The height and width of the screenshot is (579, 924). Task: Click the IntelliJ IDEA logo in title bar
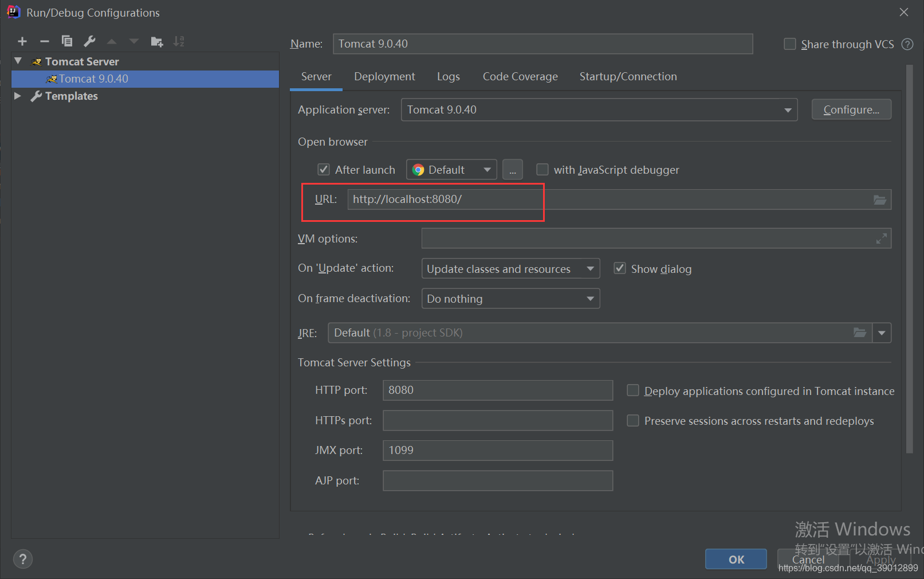(x=13, y=12)
